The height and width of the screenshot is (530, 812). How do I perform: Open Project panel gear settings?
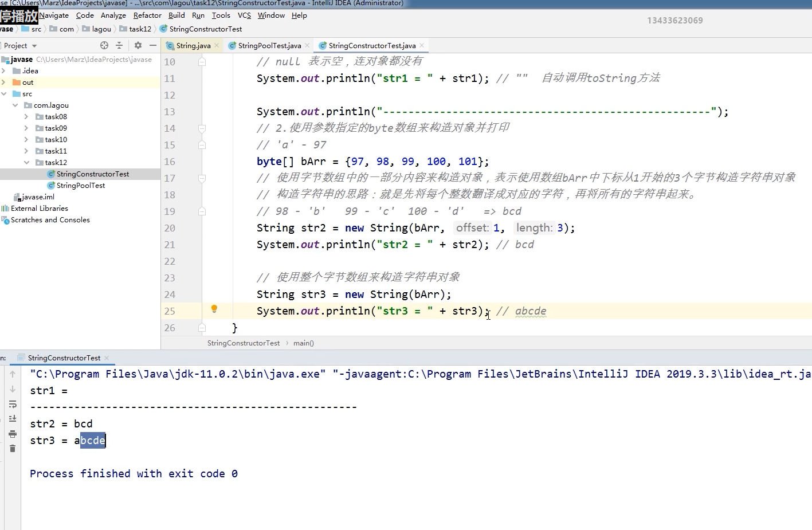[x=138, y=45]
